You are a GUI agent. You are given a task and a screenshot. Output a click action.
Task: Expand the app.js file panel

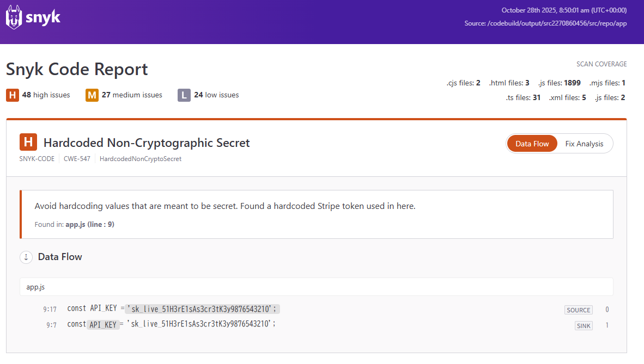35,287
